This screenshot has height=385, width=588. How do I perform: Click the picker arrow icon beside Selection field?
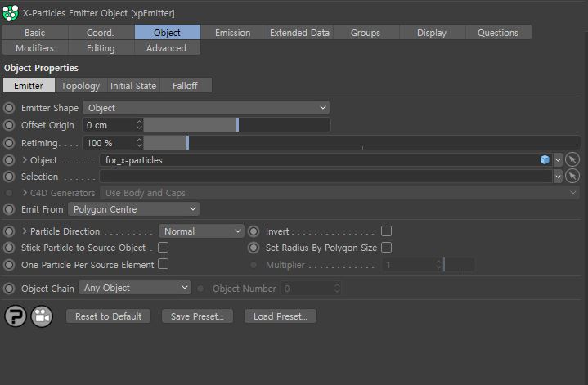pyautogui.click(x=572, y=177)
